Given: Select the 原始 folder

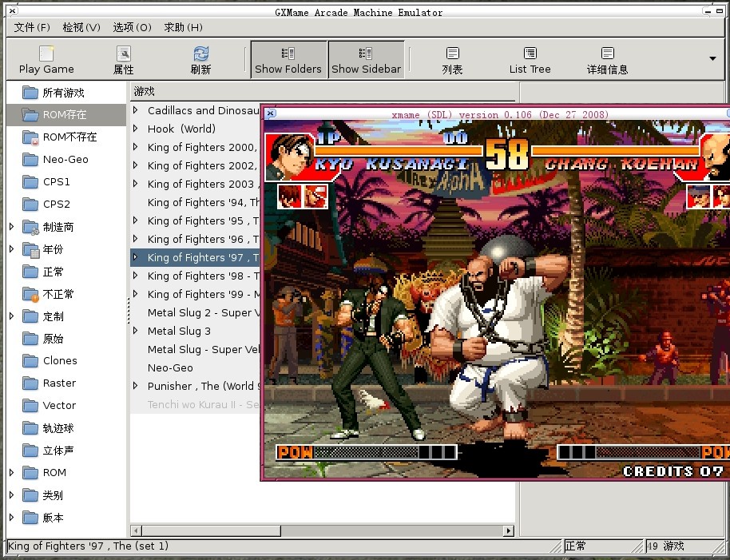Looking at the screenshot, I should (66, 339).
